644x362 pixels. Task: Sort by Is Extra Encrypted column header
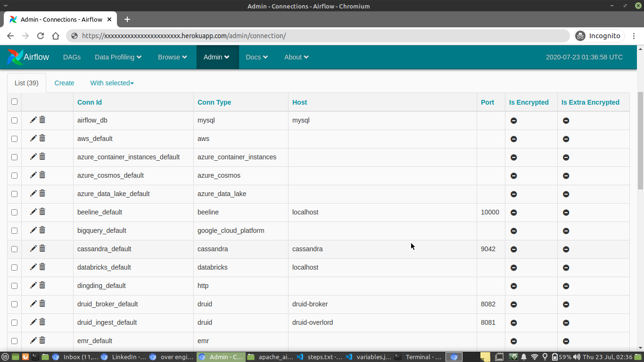(x=590, y=102)
